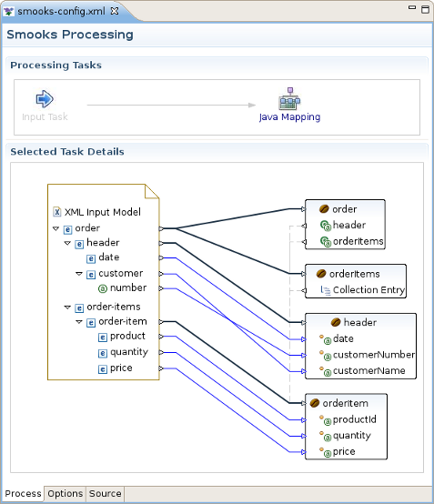Click the Processing Tasks section header
The image size is (434, 504).
click(x=56, y=65)
